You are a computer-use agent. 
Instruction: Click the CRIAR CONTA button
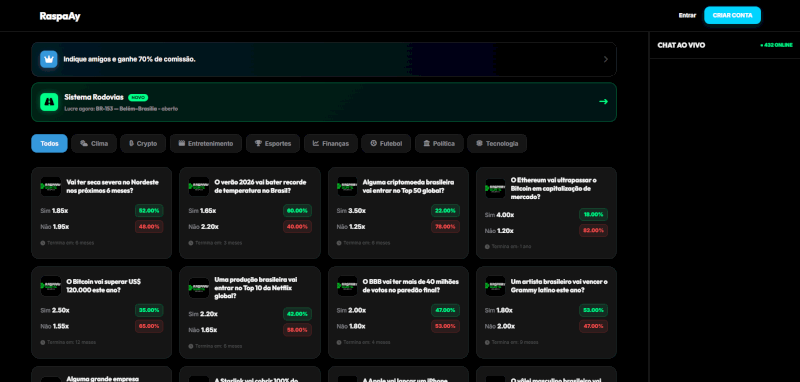(732, 15)
